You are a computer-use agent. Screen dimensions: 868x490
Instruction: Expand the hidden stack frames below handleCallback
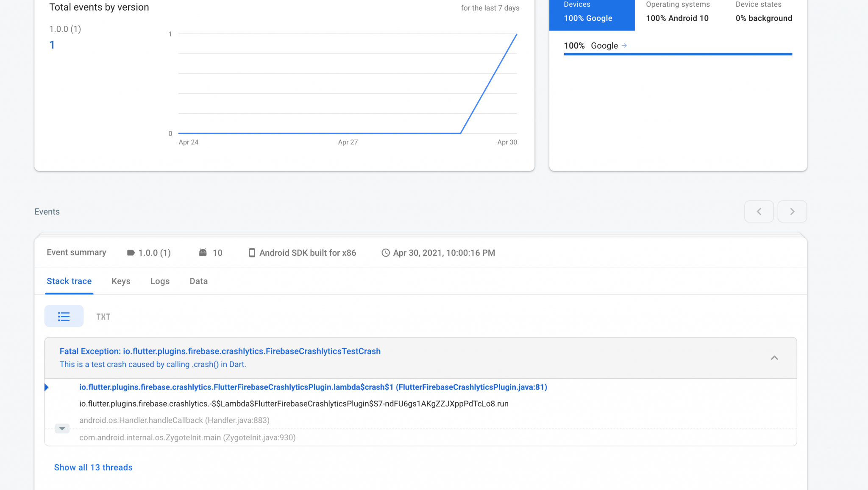(x=62, y=429)
